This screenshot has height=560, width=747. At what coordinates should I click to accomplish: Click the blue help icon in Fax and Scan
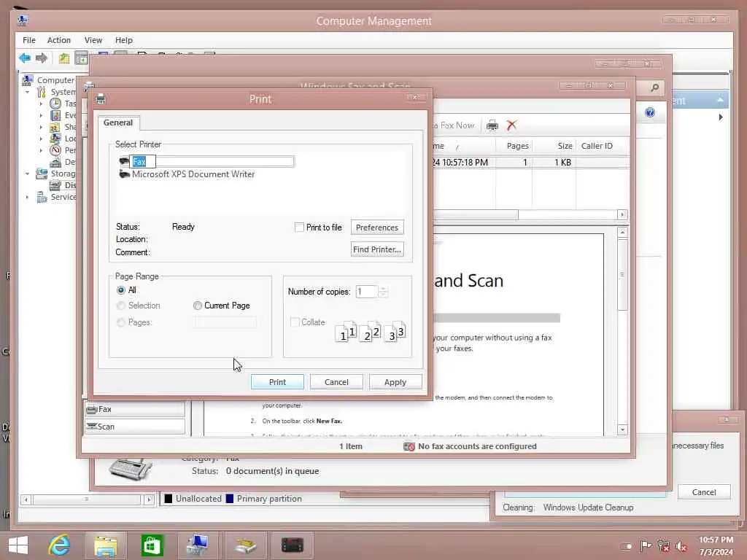650,112
